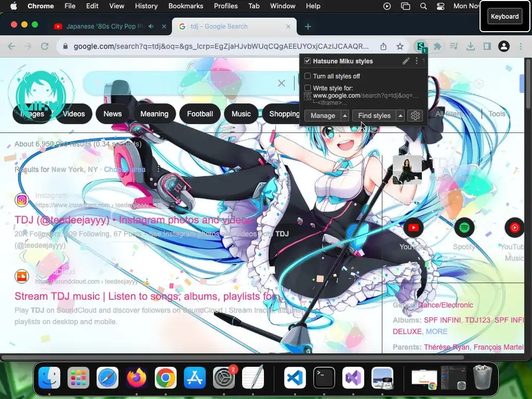Open the media control toolbar icon
Viewport: 532px width, 399px height.
pyautogui.click(x=454, y=46)
